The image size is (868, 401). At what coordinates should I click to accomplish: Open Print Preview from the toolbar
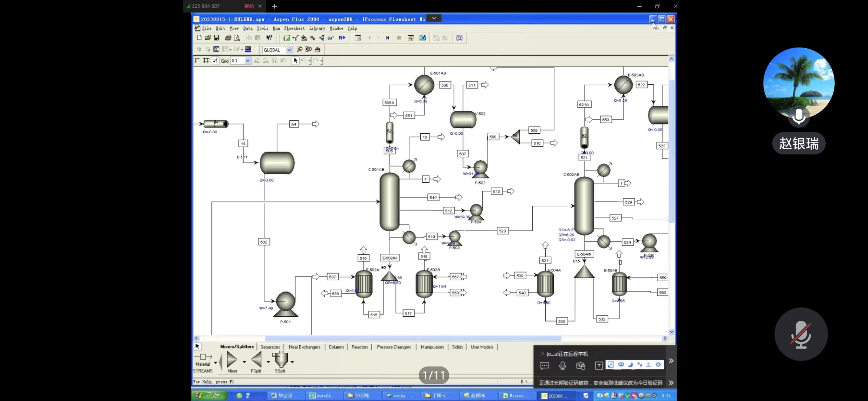[x=237, y=38]
